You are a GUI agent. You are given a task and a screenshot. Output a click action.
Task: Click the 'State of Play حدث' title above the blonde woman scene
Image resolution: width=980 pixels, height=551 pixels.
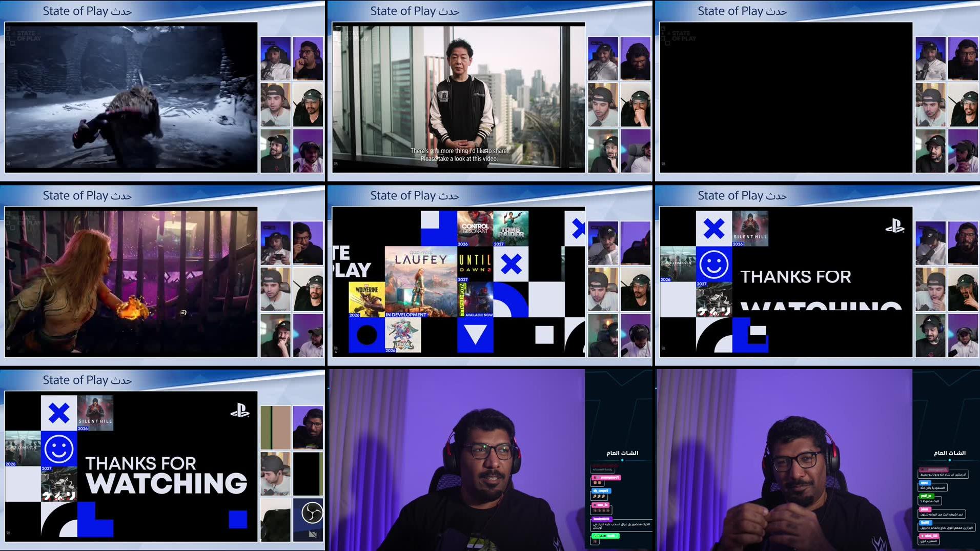(87, 196)
